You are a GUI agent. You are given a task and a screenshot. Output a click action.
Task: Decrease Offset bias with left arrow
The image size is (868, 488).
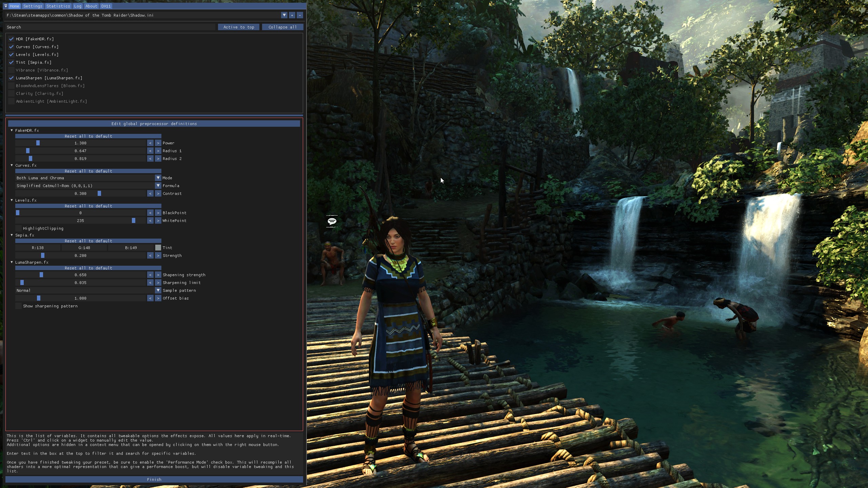150,298
